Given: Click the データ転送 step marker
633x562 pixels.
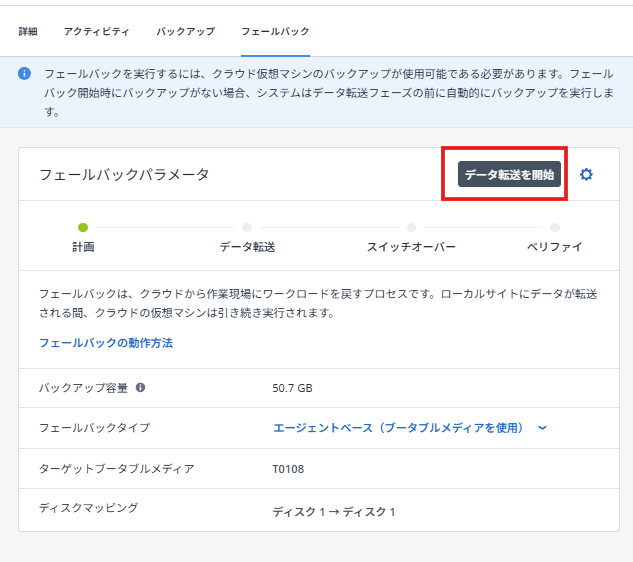Looking at the screenshot, I should point(247,227).
